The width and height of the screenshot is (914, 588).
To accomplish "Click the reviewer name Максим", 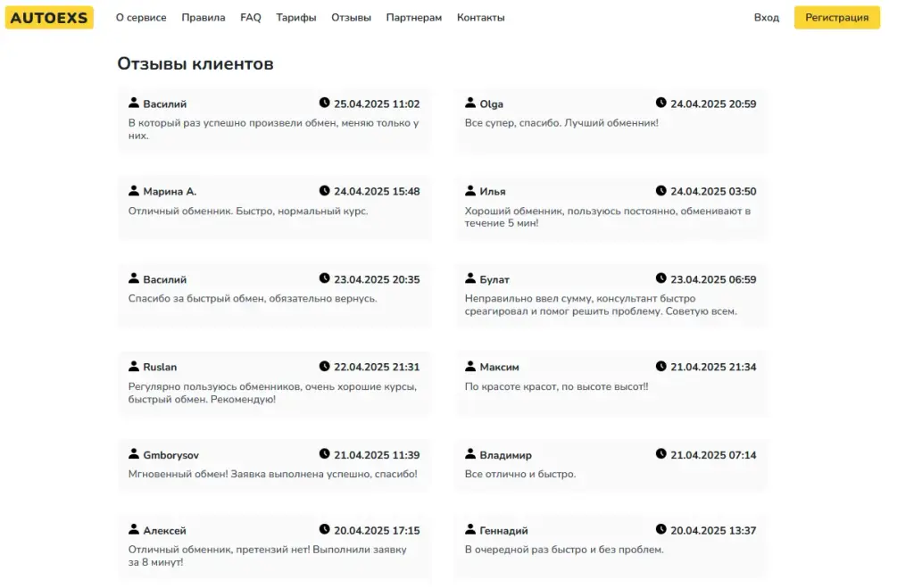I will (499, 367).
